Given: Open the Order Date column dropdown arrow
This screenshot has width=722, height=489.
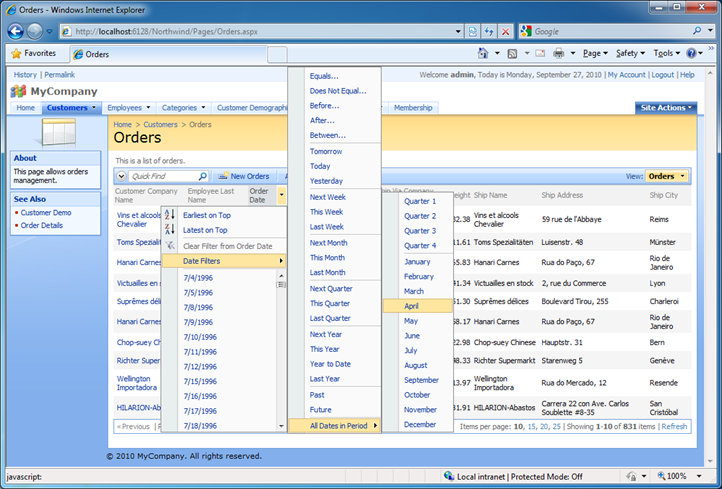Looking at the screenshot, I should (281, 195).
